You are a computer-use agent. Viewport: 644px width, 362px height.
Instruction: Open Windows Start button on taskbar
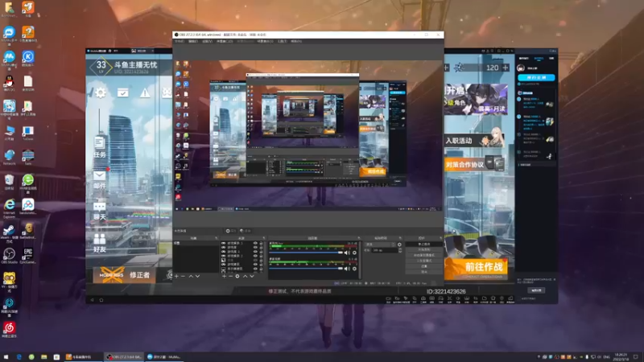(6, 357)
